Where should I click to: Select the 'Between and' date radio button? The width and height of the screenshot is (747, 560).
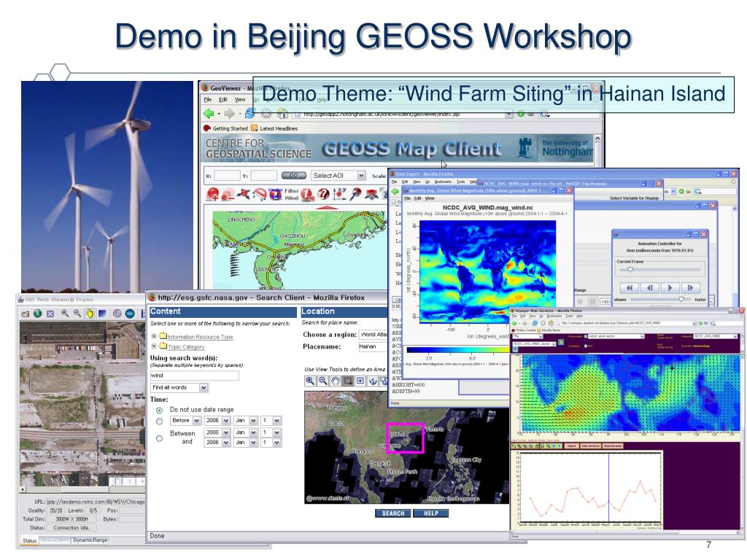point(160,438)
